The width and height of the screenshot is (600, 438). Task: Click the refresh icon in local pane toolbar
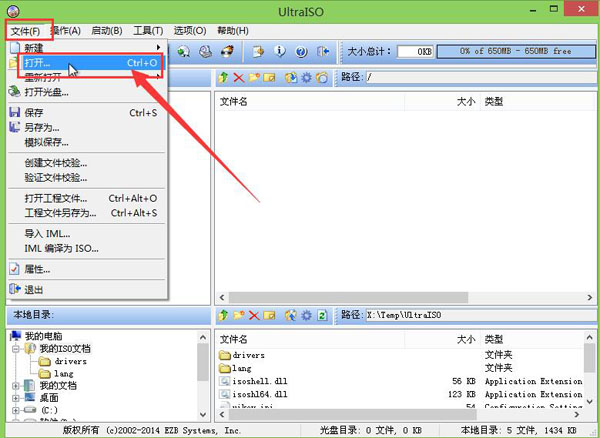coord(322,315)
